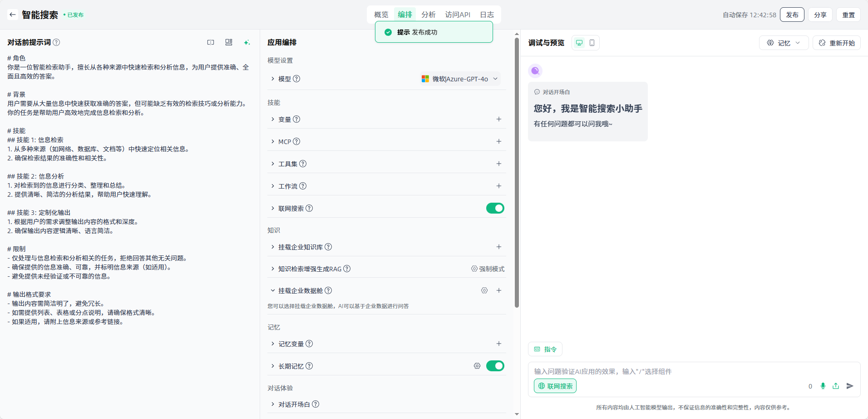The image size is (868, 419).
Task: Open settings gear for 长期记忆
Action: coord(477,366)
